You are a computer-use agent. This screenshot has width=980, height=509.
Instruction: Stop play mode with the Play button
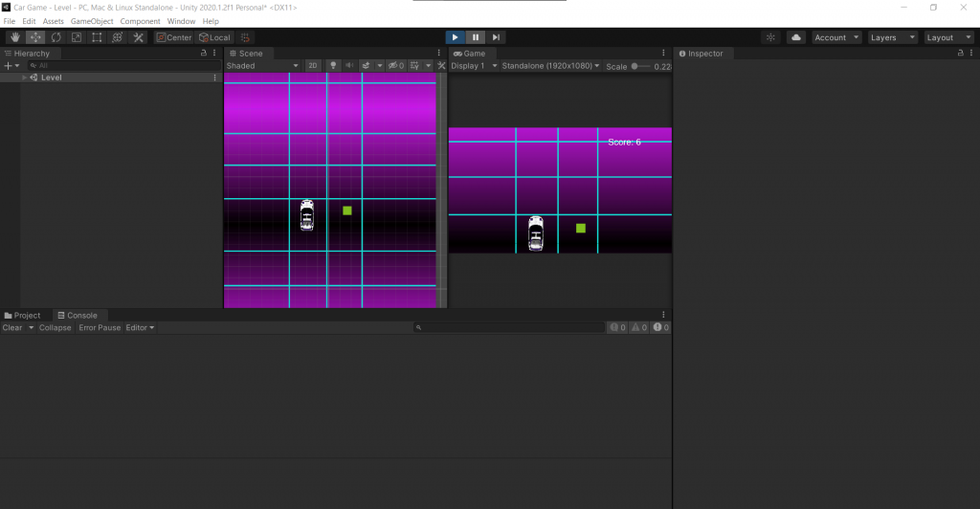(456, 37)
